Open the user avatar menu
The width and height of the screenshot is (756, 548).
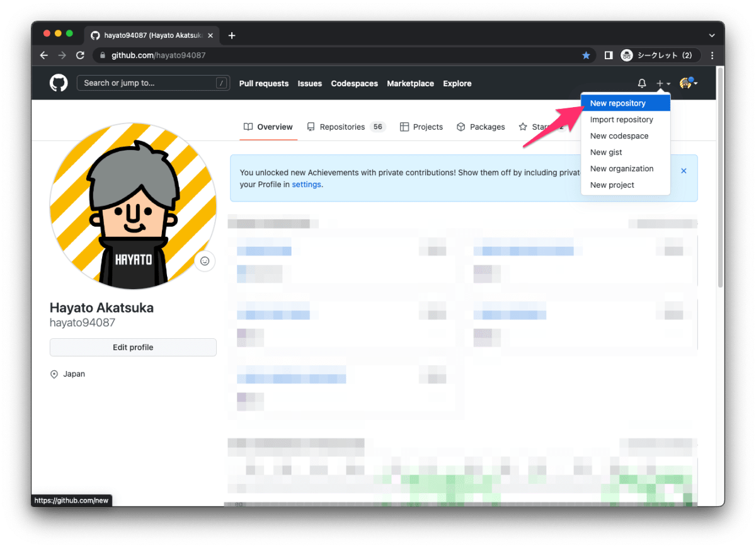point(688,83)
